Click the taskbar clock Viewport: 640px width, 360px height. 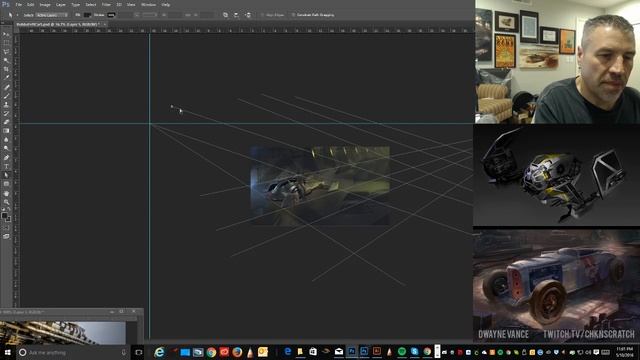pyautogui.click(x=624, y=352)
